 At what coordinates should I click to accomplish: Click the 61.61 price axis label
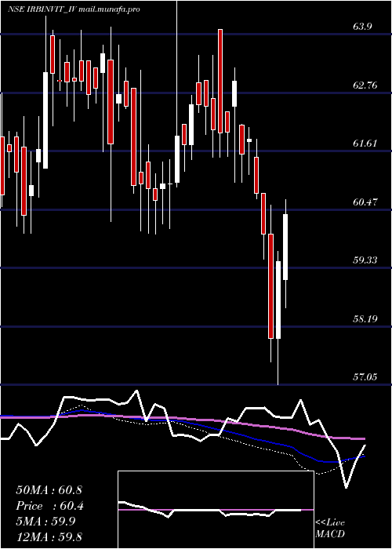click(x=365, y=144)
